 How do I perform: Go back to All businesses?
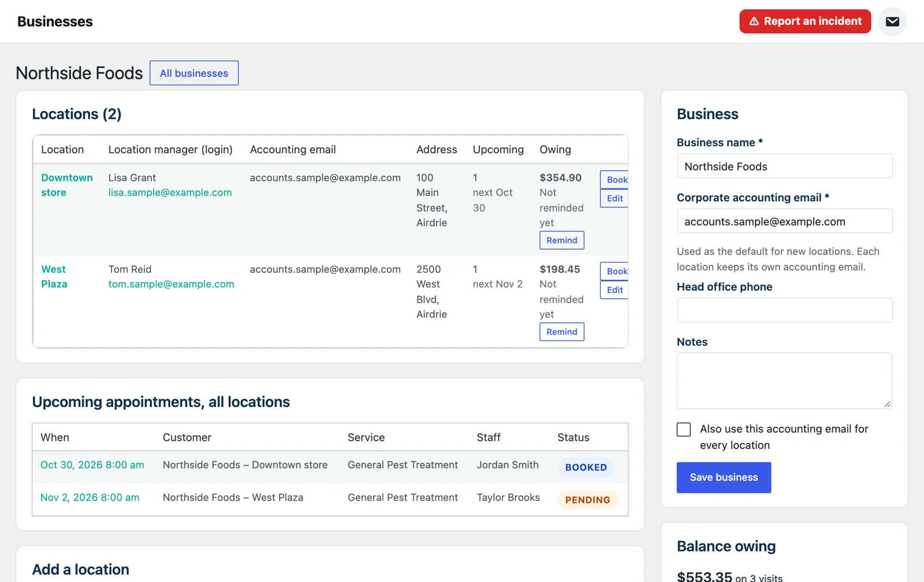194,73
